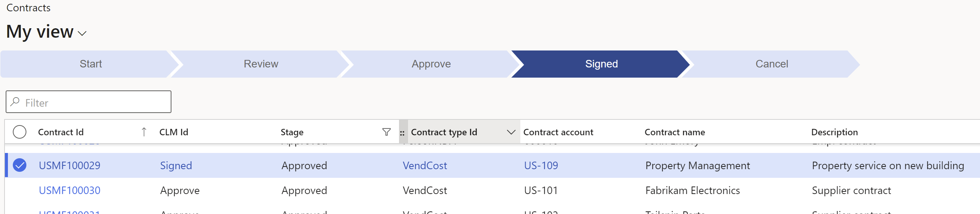
Task: Select the Cancel stage in process bar
Action: 771,64
